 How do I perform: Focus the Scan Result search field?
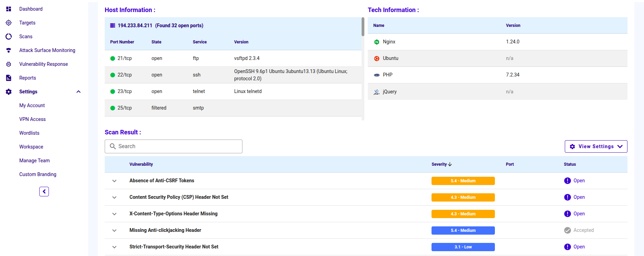pos(174,146)
